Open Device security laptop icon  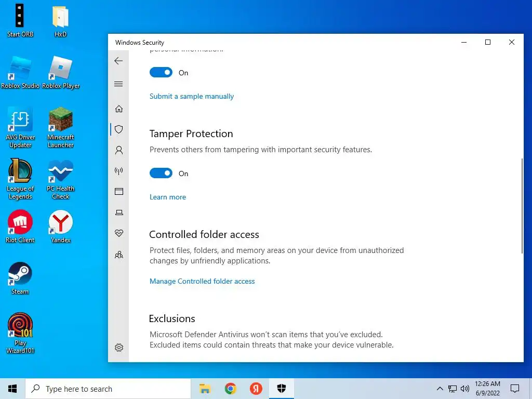[119, 212]
